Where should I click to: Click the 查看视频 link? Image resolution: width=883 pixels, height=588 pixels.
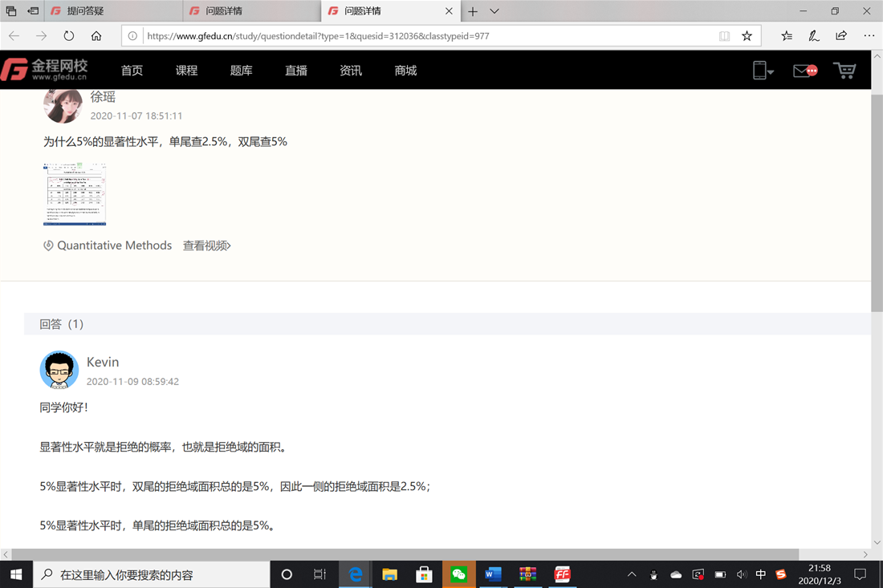(x=206, y=245)
